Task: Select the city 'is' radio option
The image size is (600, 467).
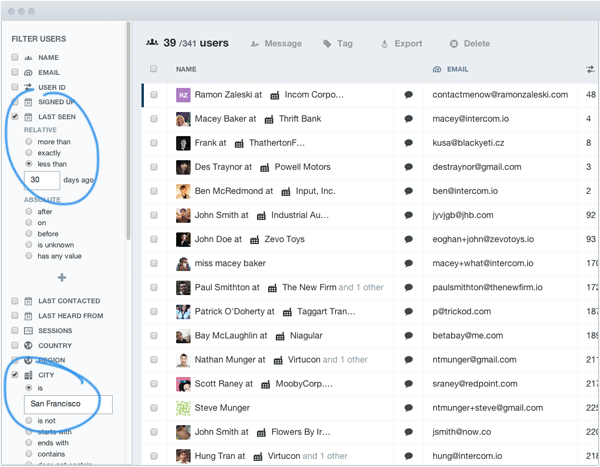Action: pyautogui.click(x=29, y=388)
